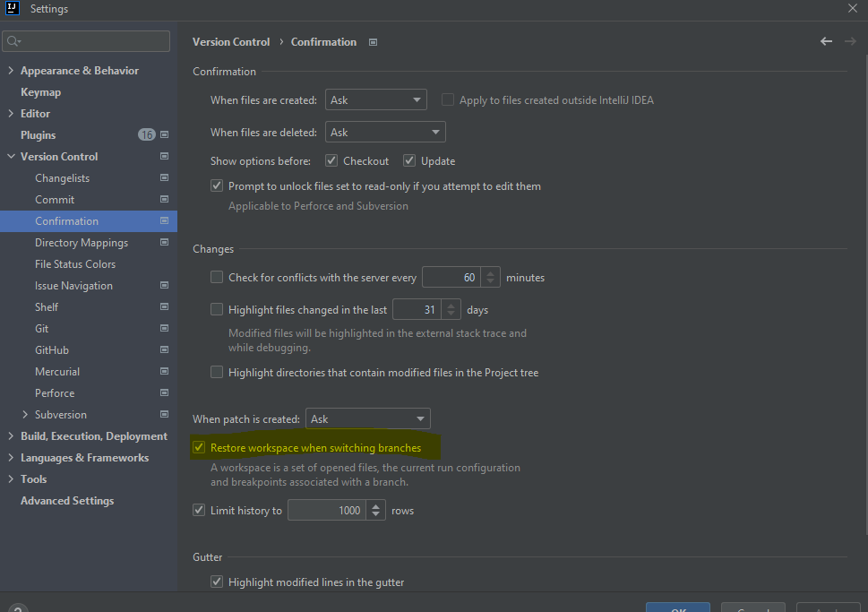868x612 pixels.
Task: Expand the Subversion node
Action: (25, 414)
